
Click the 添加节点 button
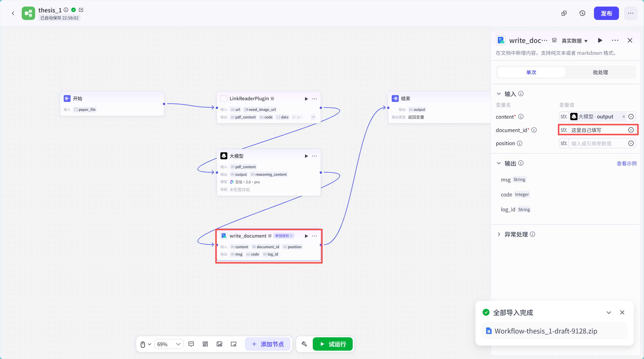pyautogui.click(x=268, y=344)
